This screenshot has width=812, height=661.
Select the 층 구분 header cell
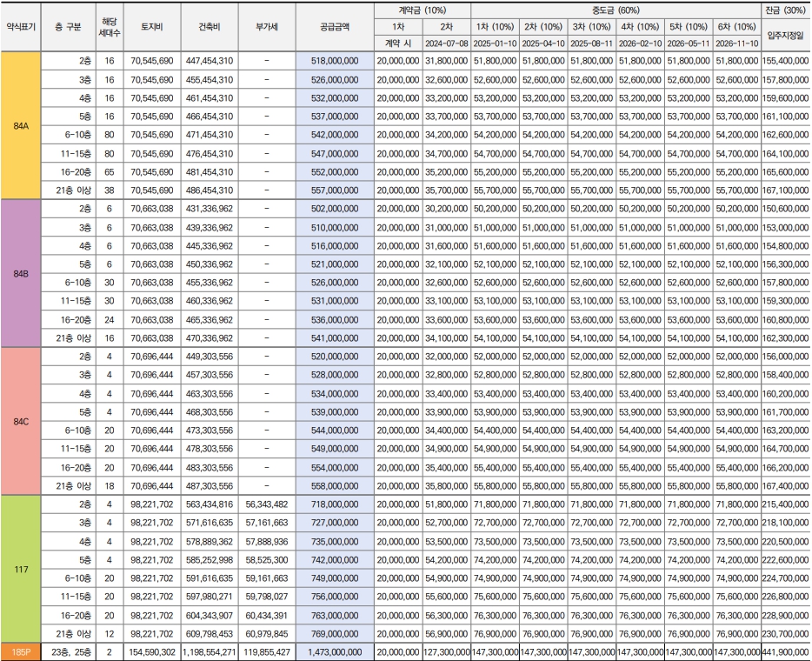pyautogui.click(x=69, y=27)
